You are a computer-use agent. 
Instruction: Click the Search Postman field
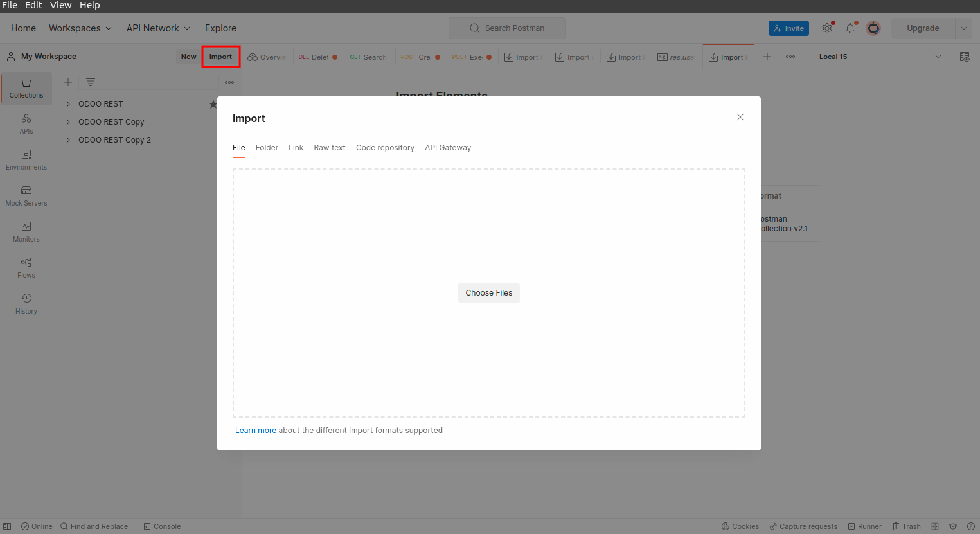pyautogui.click(x=507, y=28)
